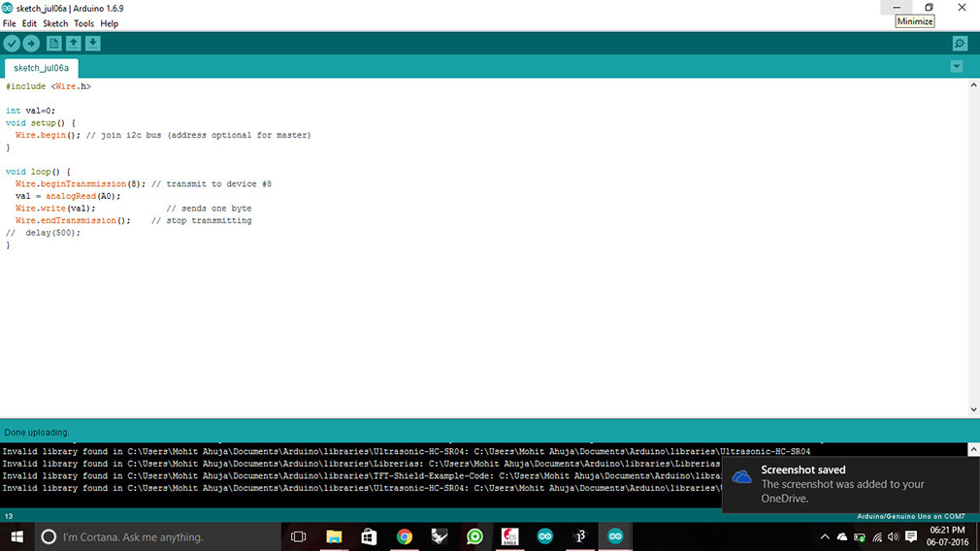Image resolution: width=980 pixels, height=551 pixels.
Task: Click the Upload arrow button
Action: pos(31,43)
